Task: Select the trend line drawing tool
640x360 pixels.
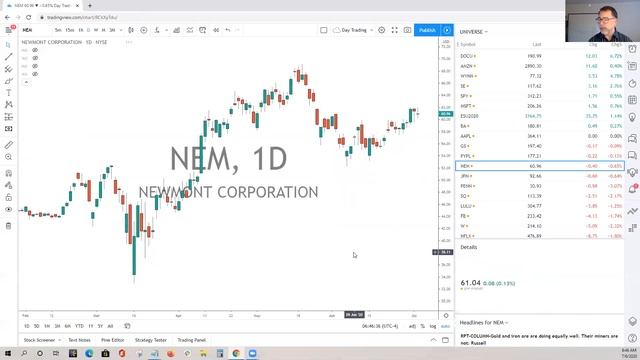Action: click(x=8, y=57)
